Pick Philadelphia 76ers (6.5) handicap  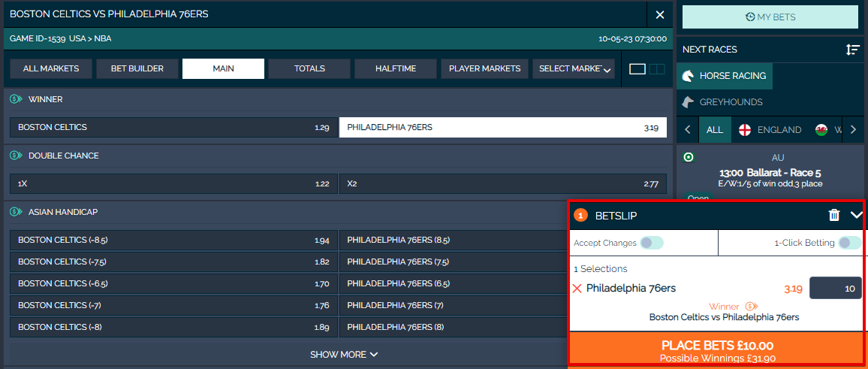tap(454, 283)
